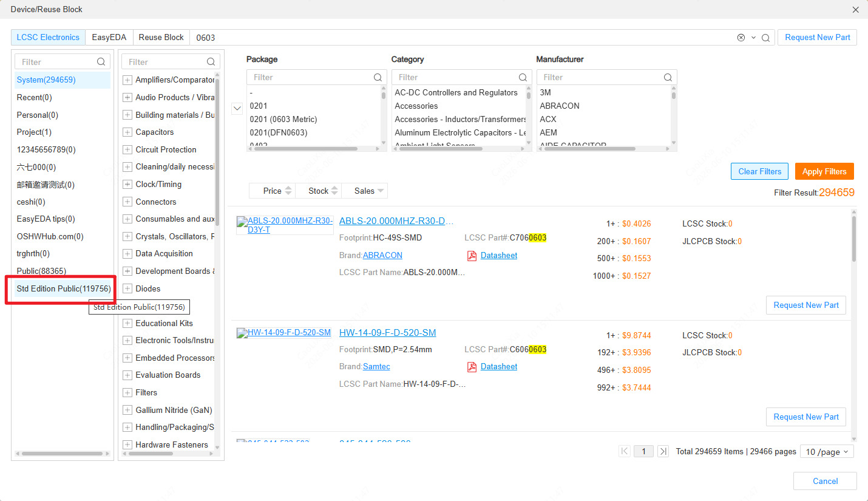The image size is (868, 501).
Task: Open the PDF datasheet icon for ABLS-20.000MHZ
Action: point(472,256)
